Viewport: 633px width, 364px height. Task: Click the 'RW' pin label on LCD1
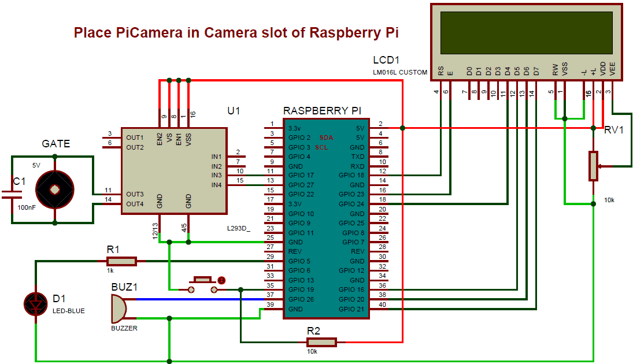(555, 70)
